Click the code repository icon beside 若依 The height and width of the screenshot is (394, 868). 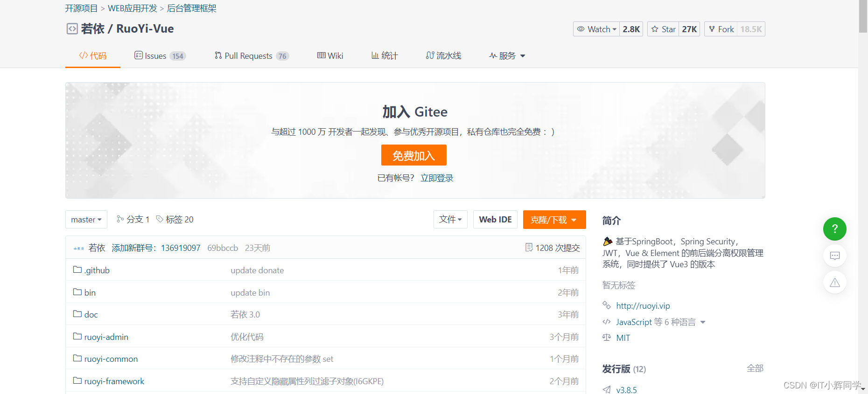click(72, 29)
